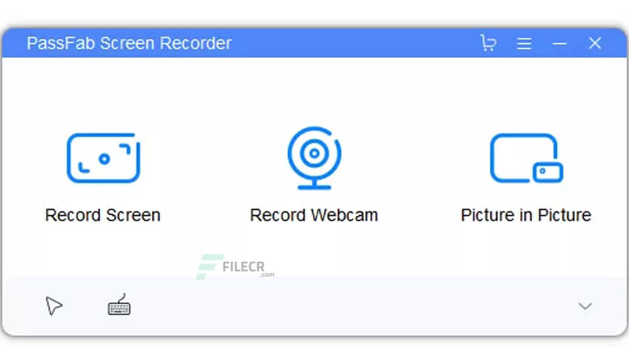The height and width of the screenshot is (364, 629).
Task: Click the green FileCR logo mark
Action: click(208, 266)
